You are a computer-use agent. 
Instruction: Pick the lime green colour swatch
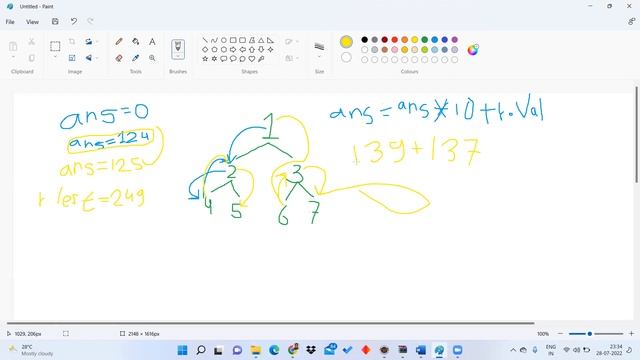point(424,49)
